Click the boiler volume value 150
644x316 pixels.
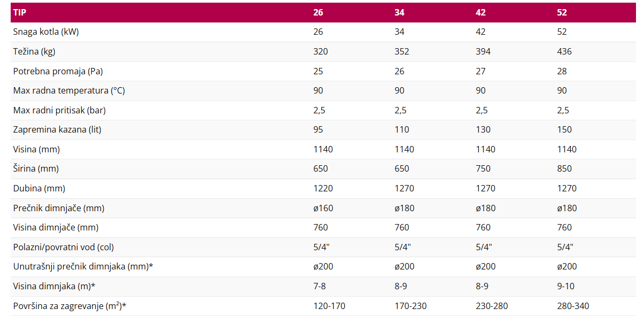tap(564, 129)
